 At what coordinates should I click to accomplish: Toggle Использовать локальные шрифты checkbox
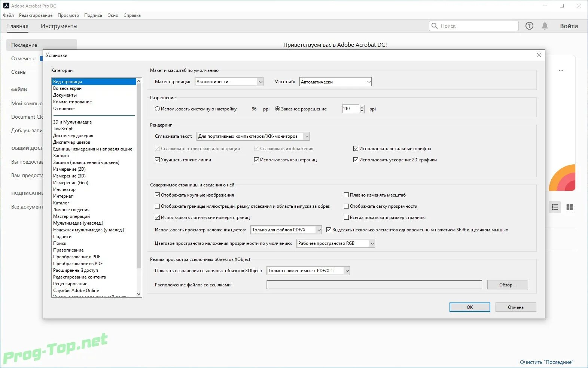tap(356, 149)
